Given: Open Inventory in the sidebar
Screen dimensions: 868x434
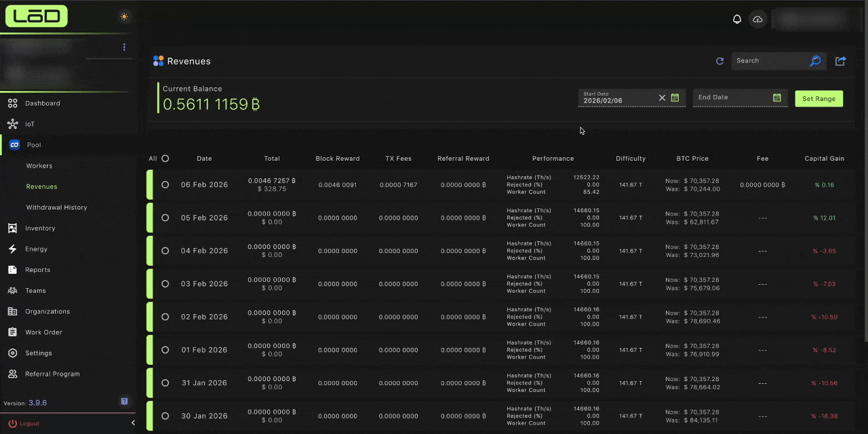Looking at the screenshot, I should pyautogui.click(x=40, y=228).
